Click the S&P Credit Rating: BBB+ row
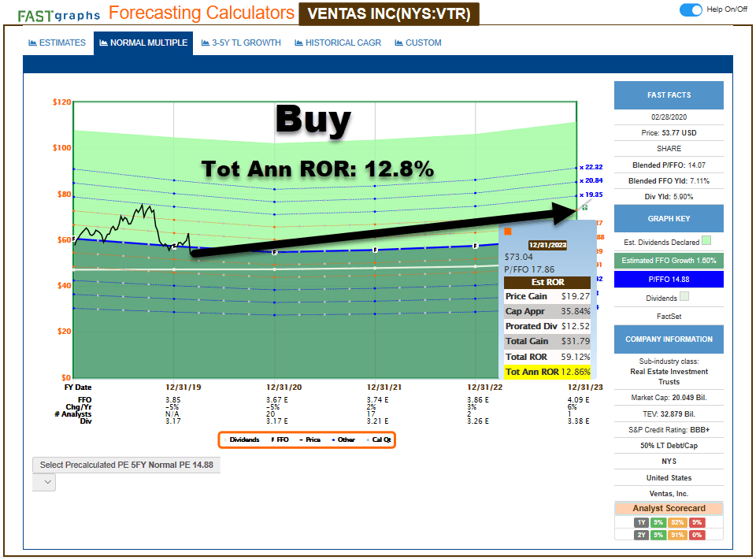The height and width of the screenshot is (560, 756). coord(669,430)
